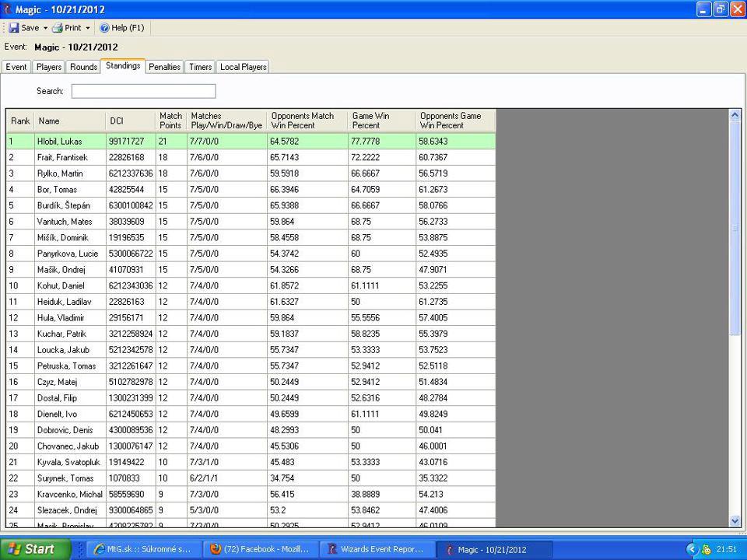
Task: Sort by Matches Play/Win/Draw/Bye header
Action: click(x=226, y=121)
